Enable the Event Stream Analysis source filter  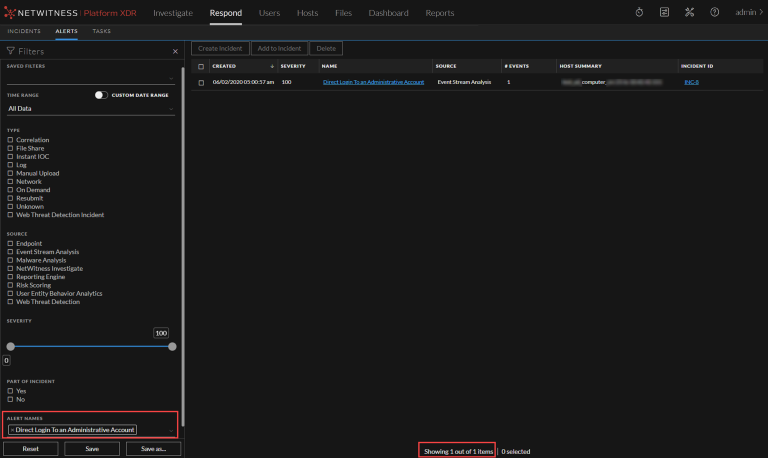tap(10, 252)
